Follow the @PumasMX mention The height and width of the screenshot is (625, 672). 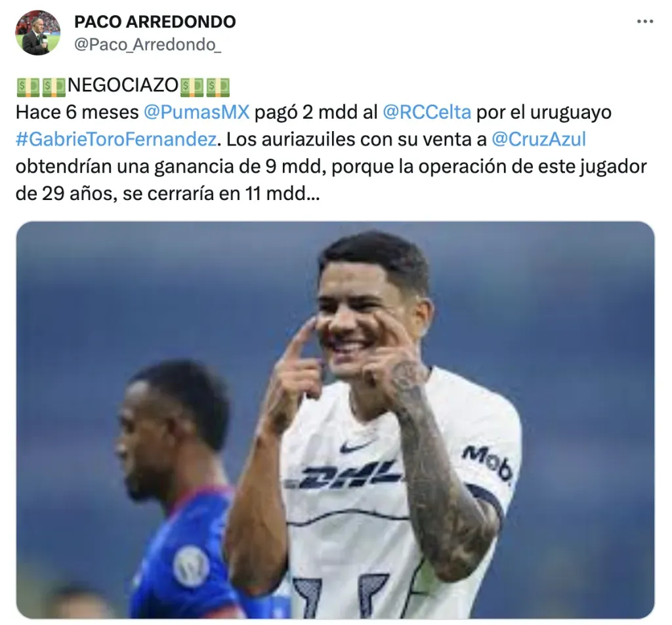pyautogui.click(x=197, y=112)
